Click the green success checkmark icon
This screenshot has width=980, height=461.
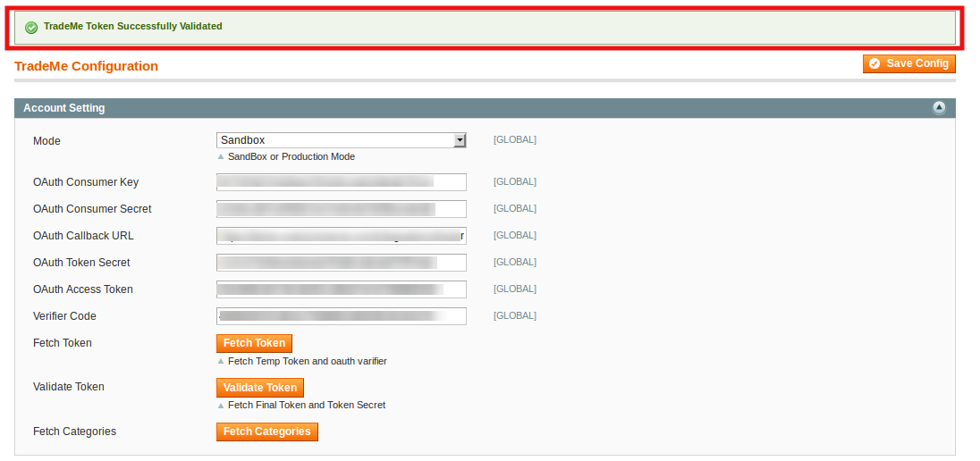(31, 28)
